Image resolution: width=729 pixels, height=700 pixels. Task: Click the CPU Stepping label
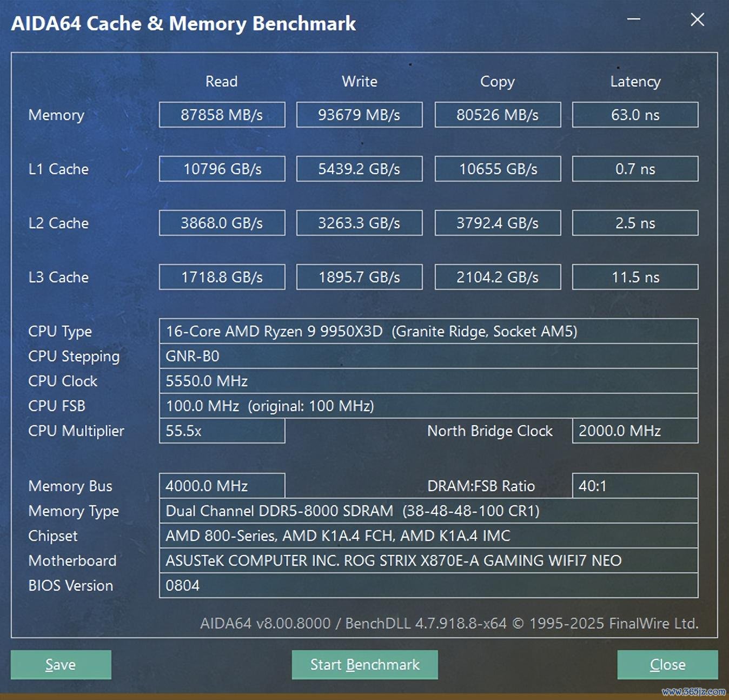point(74,356)
